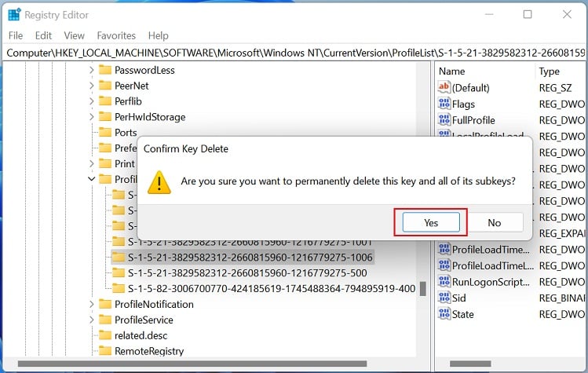Click the ProfileLoadTime... value icon

[x=444, y=249]
